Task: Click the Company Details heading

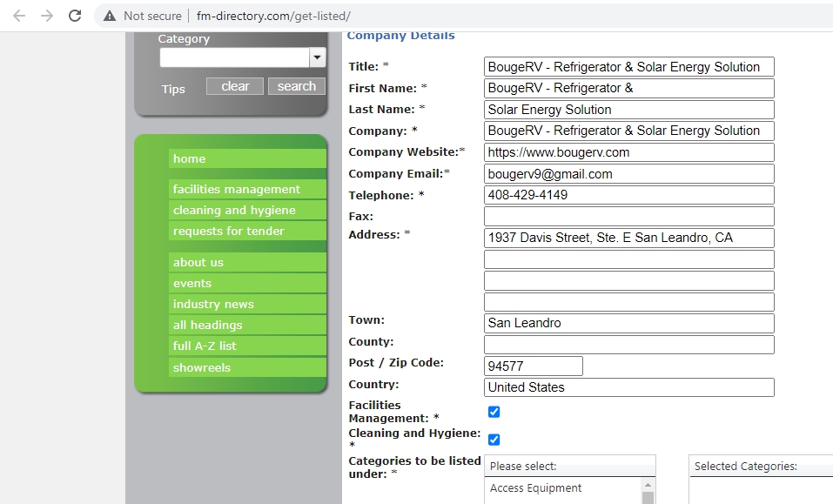Action: point(400,36)
